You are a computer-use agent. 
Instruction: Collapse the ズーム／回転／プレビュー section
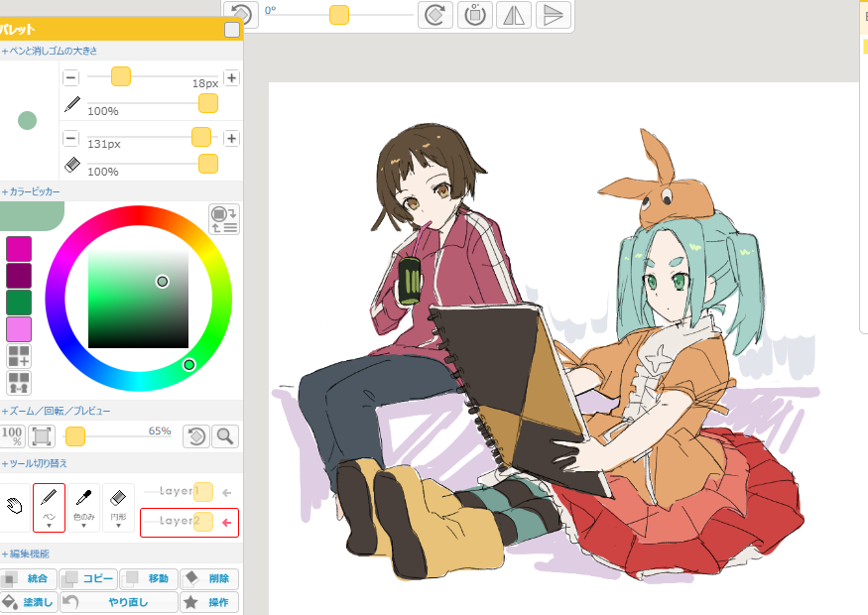[56, 412]
